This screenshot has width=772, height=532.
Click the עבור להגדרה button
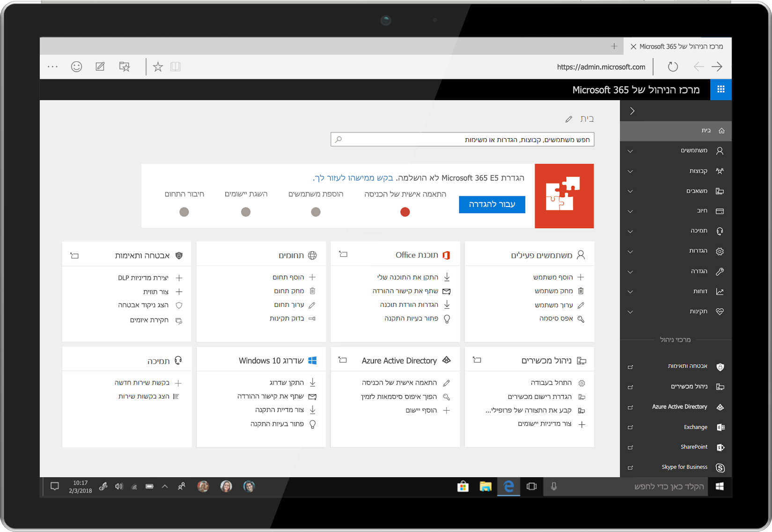(x=492, y=204)
